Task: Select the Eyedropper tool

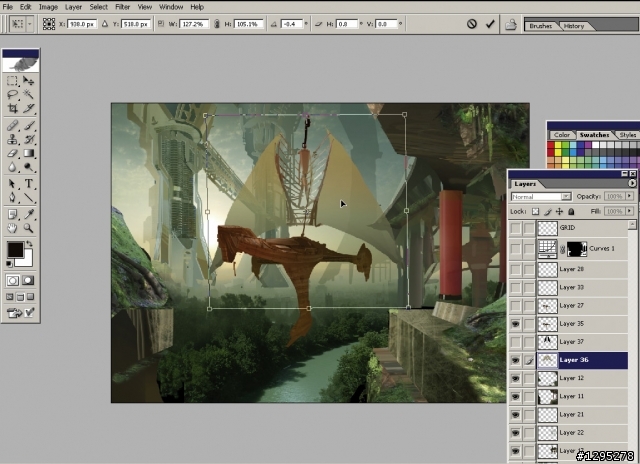Action: pos(28,214)
